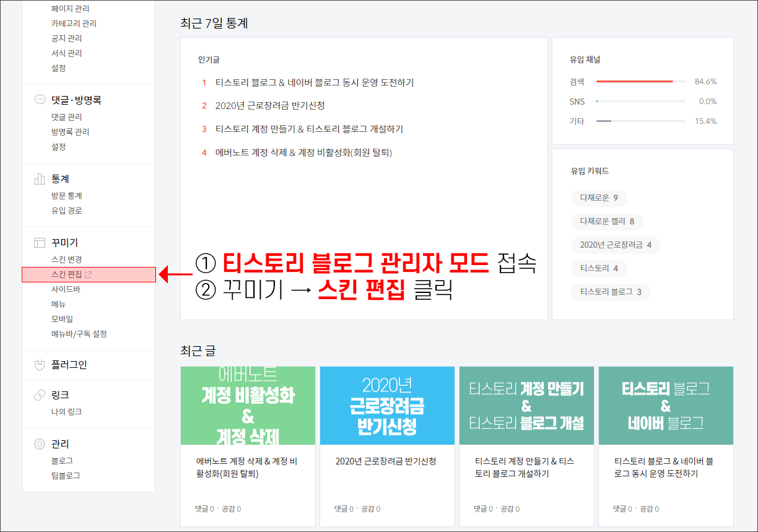Click the 15.4% 기타 percentage value

pos(705,121)
